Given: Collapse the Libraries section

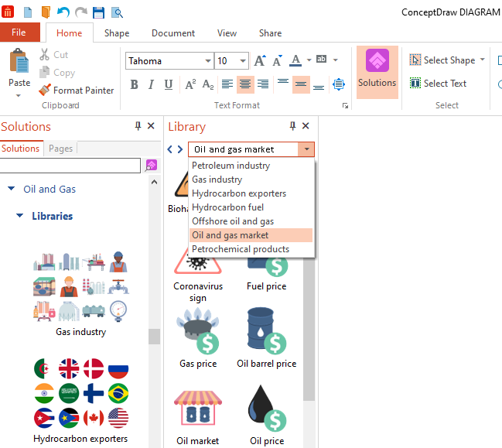Looking at the screenshot, I should (x=19, y=216).
